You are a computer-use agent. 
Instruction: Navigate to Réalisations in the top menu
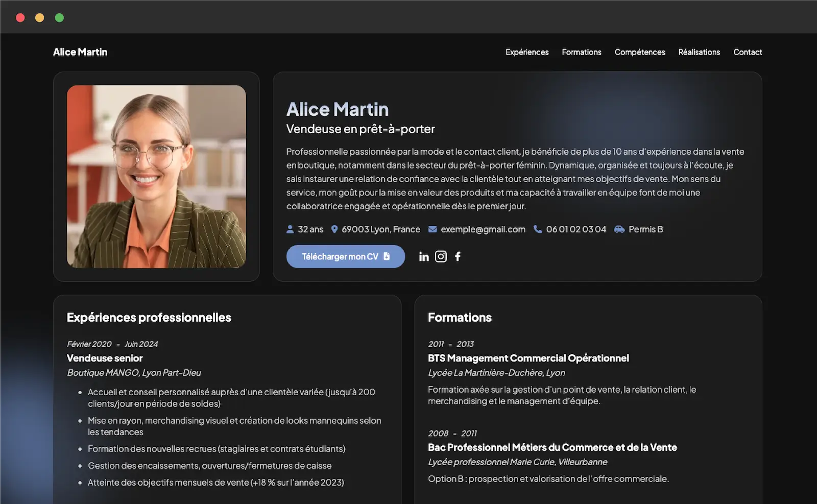click(x=699, y=52)
